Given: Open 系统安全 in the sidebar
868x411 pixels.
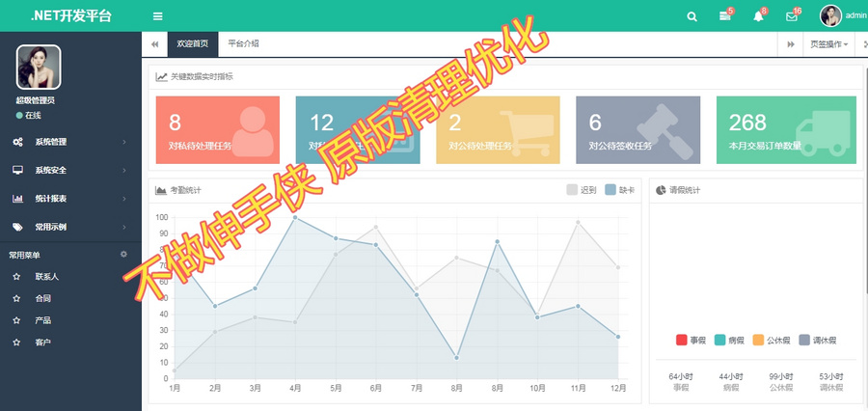Looking at the screenshot, I should (x=70, y=170).
